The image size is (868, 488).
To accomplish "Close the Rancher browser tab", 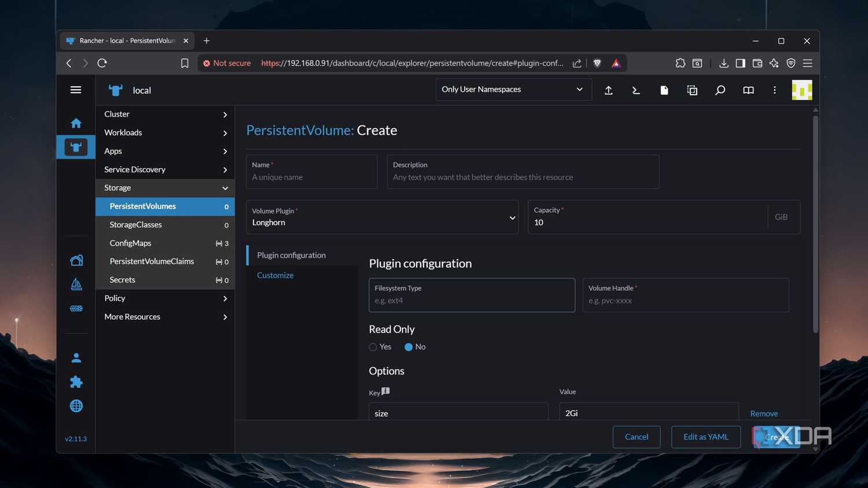I will (x=186, y=40).
